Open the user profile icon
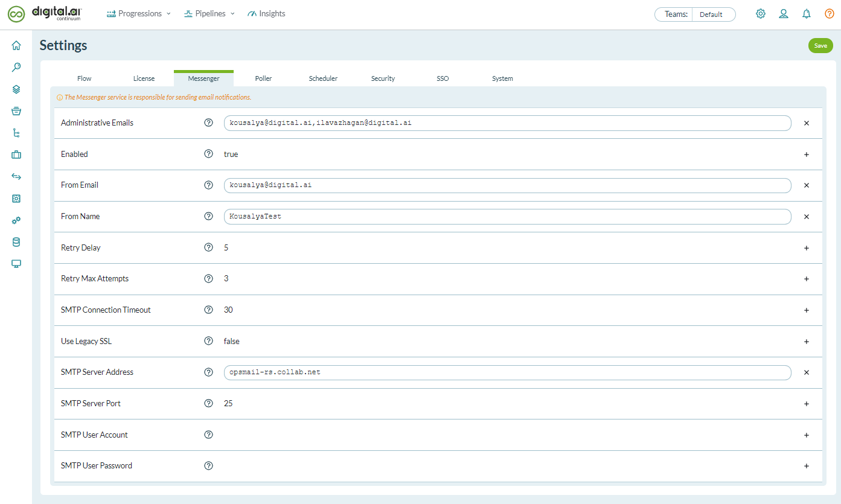The height and width of the screenshot is (504, 841). (x=784, y=14)
